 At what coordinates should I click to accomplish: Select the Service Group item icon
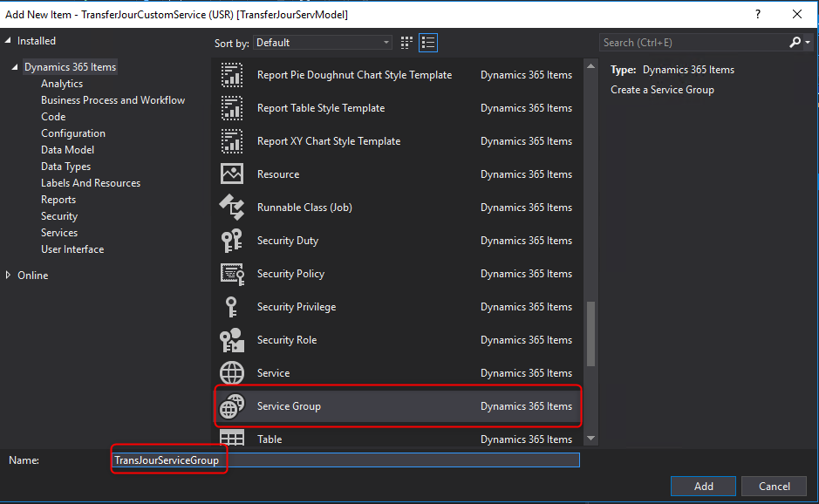click(x=232, y=406)
